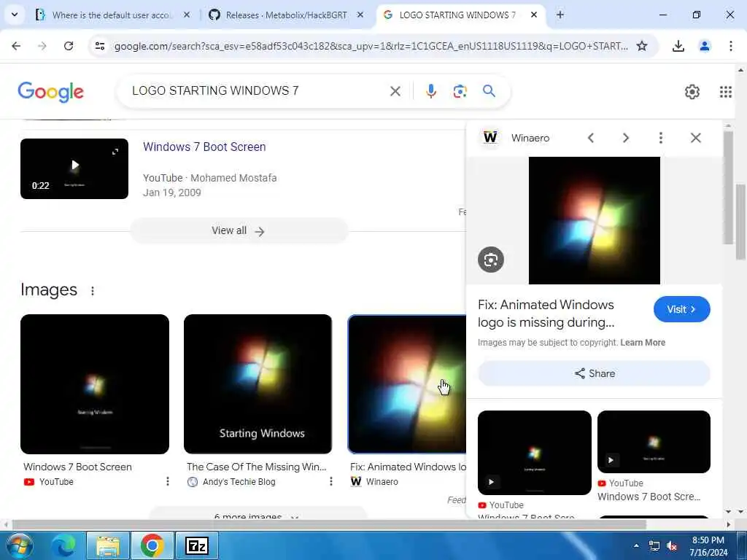Screen dimensions: 747x560
Task: Close the Releases HackBGRT tab
Action: pos(360,15)
